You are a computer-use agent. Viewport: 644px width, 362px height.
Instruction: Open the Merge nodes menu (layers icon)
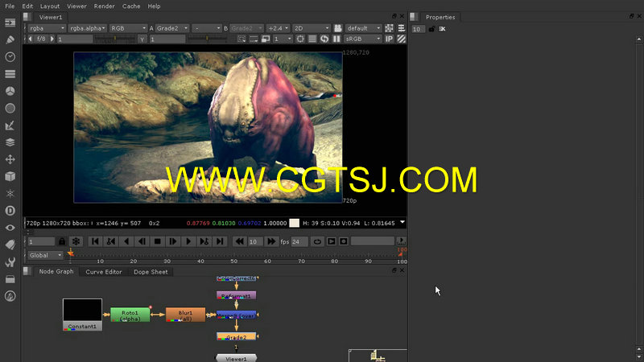click(10, 142)
